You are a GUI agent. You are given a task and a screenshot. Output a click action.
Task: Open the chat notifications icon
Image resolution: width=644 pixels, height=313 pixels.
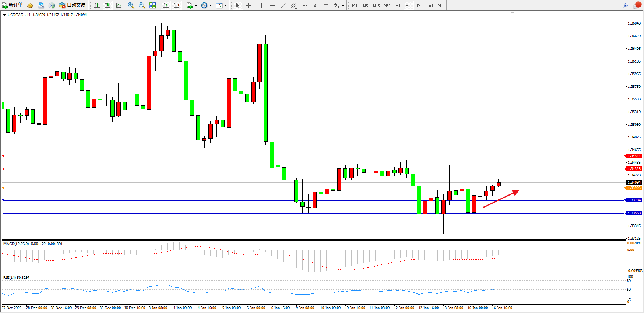pyautogui.click(x=636, y=5)
